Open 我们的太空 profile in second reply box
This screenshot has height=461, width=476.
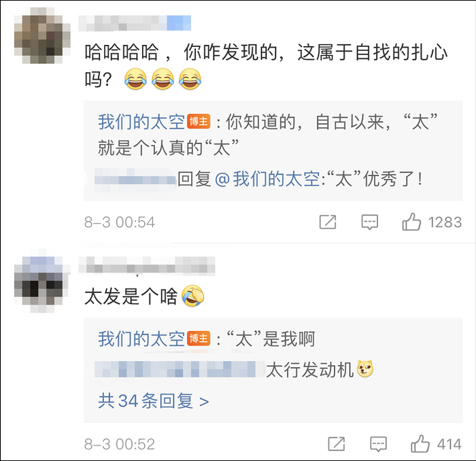pyautogui.click(x=141, y=339)
